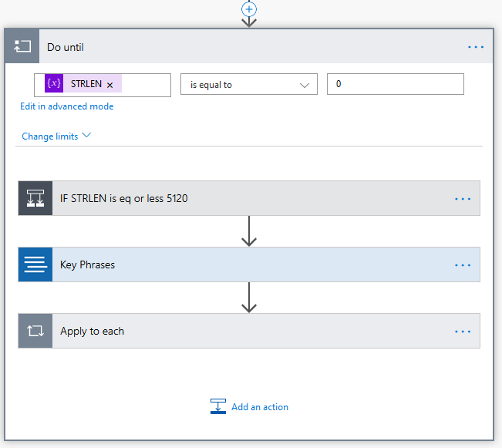Click Edit in advanced mode link
Screen dimensions: 502x448
[x=67, y=106]
